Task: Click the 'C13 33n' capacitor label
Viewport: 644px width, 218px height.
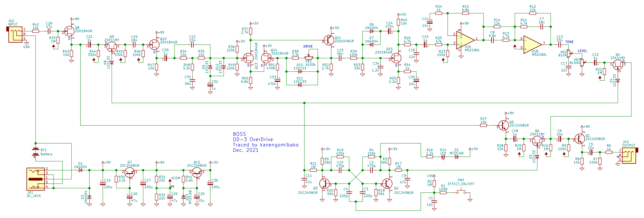Action: (559, 38)
